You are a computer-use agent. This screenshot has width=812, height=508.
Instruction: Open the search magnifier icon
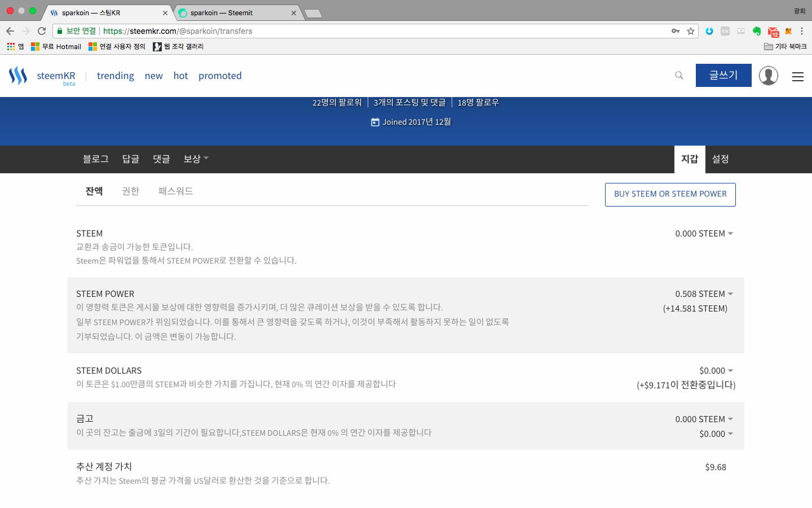679,76
